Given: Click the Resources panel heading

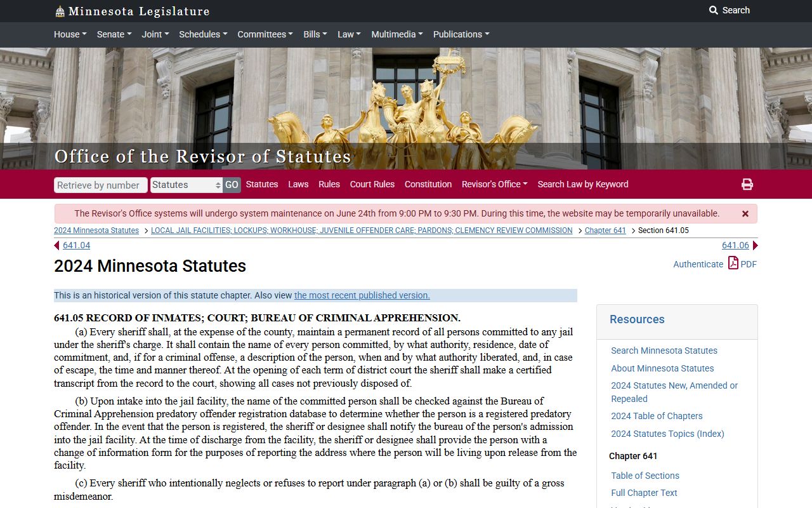Looking at the screenshot, I should pos(637,319).
